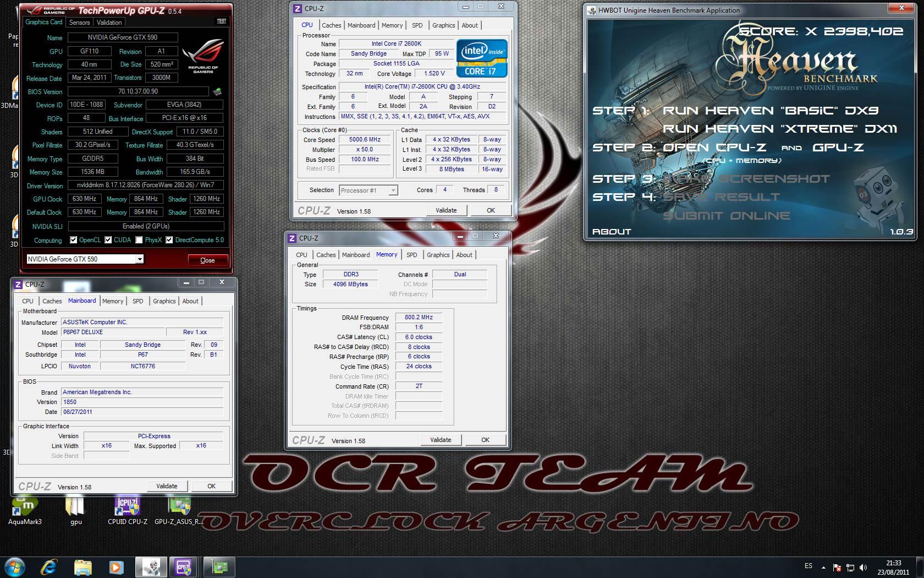Open the gpu folder on desktop
924x578 pixels.
coord(75,510)
